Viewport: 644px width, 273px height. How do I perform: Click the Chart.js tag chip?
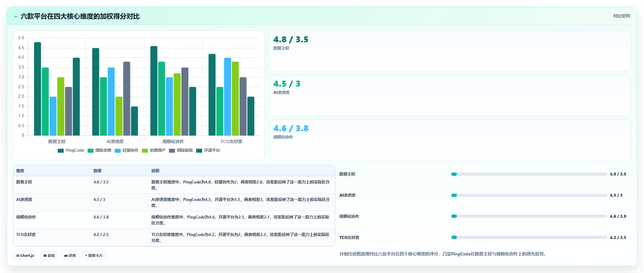[25, 255]
